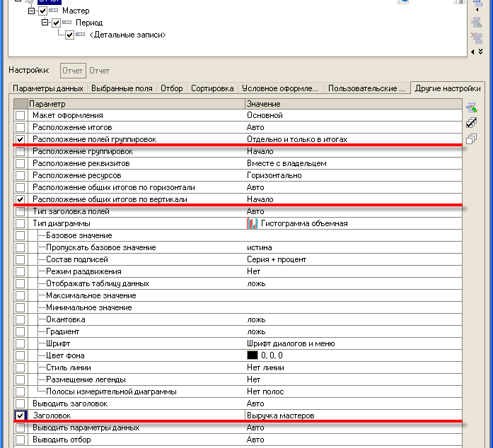Select the Детальные записи tree row
493x448 pixels.
tap(127, 35)
